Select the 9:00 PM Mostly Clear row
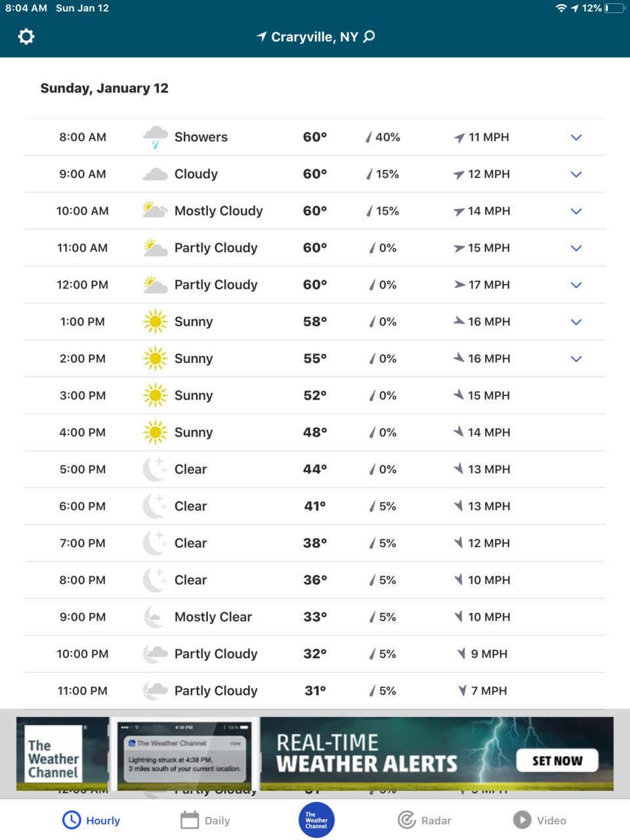Viewport: 630px width, 840px height. click(315, 617)
